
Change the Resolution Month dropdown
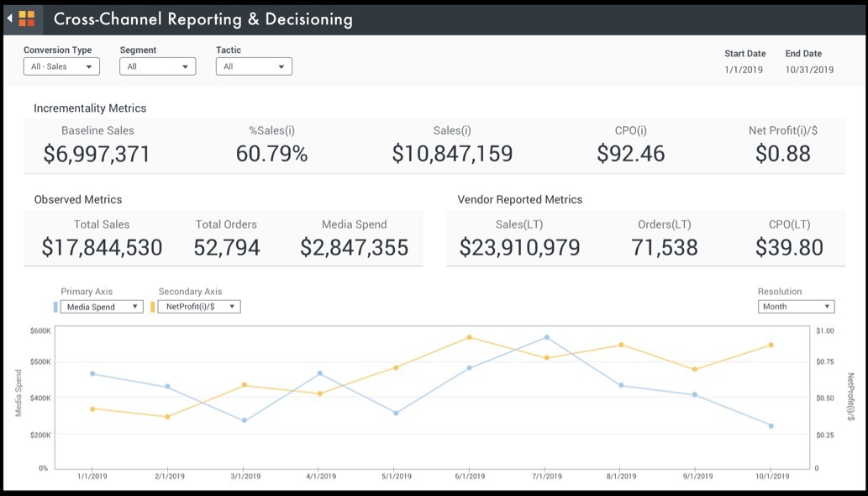point(796,307)
